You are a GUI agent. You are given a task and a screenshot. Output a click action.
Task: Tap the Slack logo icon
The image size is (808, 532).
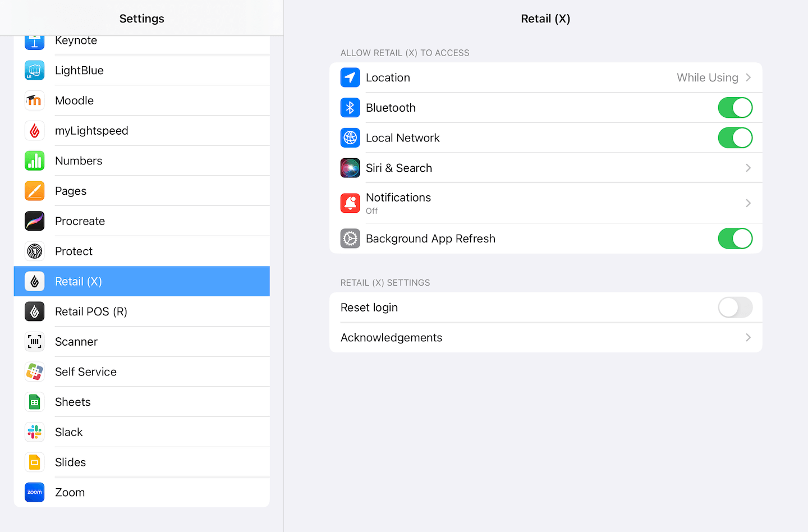pyautogui.click(x=35, y=432)
